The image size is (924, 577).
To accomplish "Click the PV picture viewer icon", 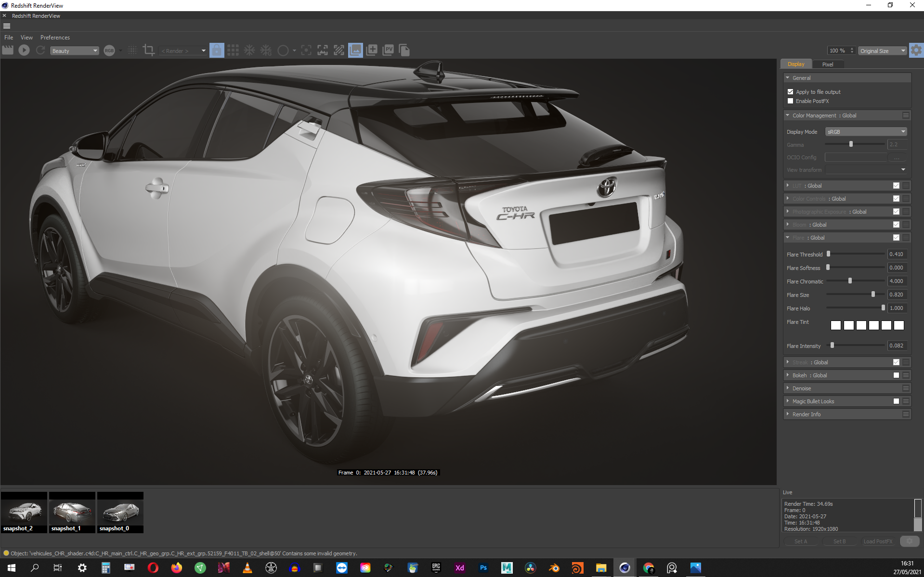I will [388, 50].
